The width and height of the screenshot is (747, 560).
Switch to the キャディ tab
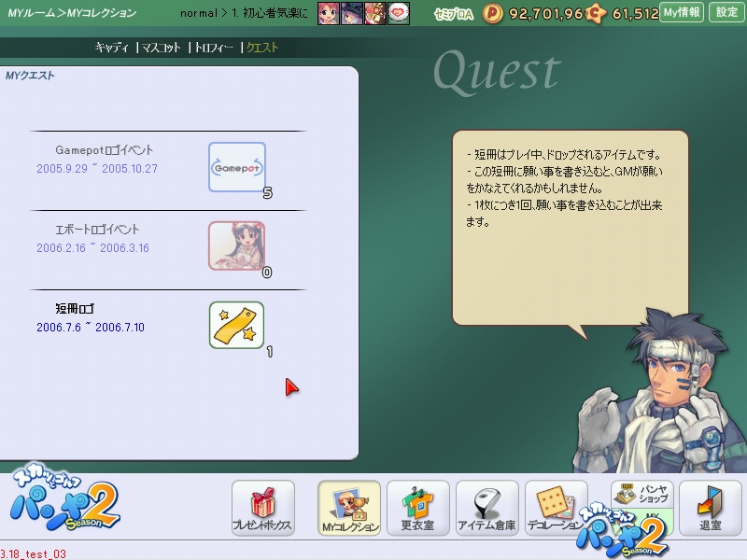pos(112,47)
